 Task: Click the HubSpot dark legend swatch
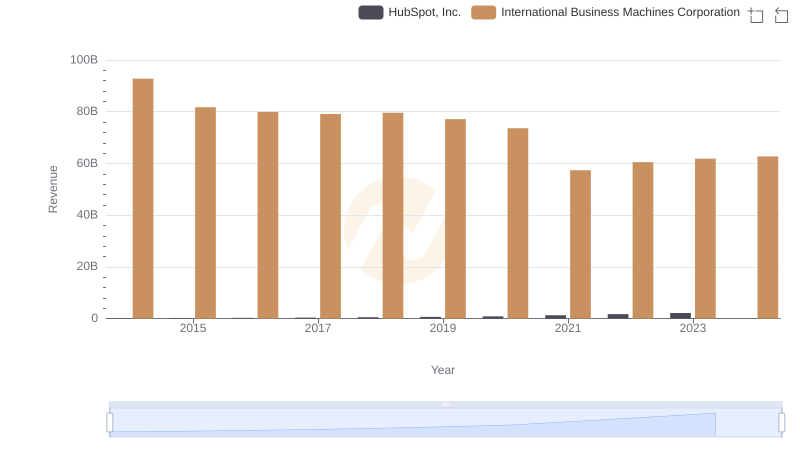click(x=371, y=12)
